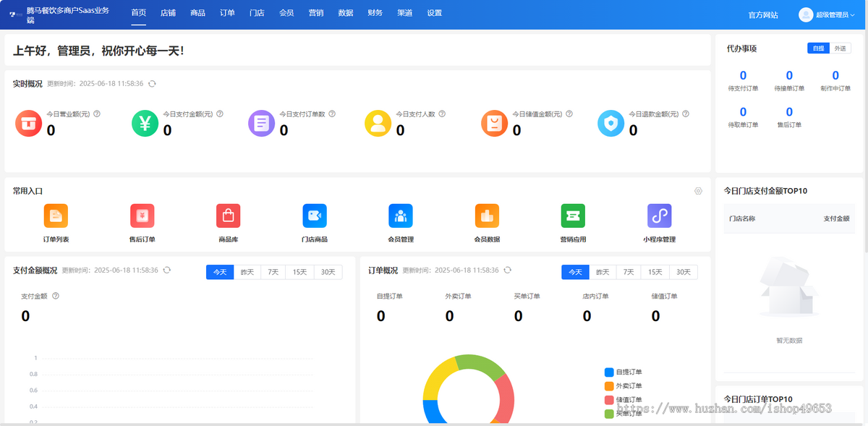This screenshot has width=868, height=426.
Task: Expand the 超级管理员 user dropdown
Action: pyautogui.click(x=827, y=14)
